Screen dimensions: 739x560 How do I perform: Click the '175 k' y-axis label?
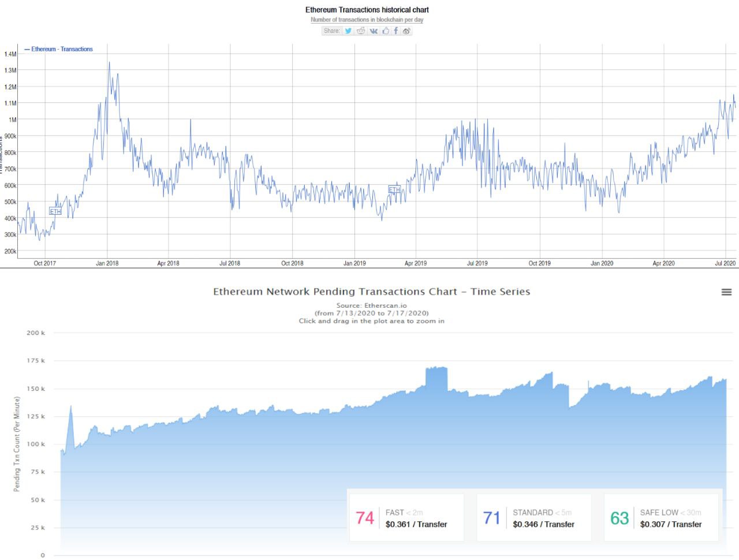(x=36, y=360)
